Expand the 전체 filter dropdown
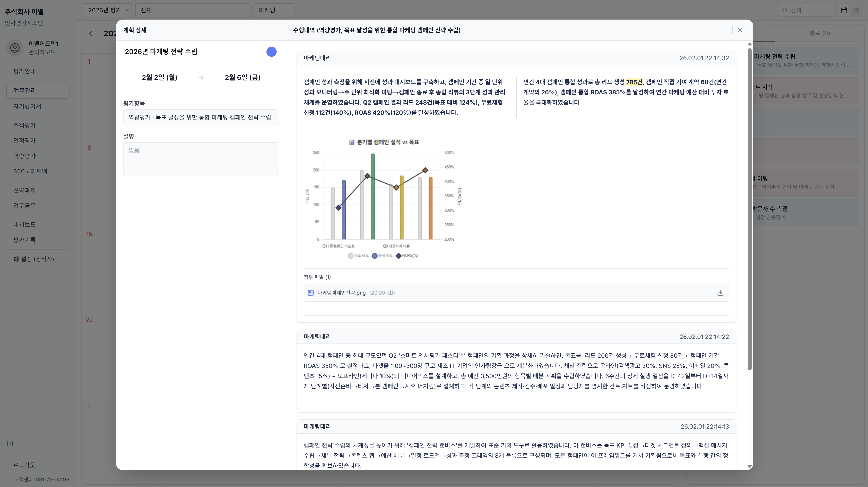Viewport: 868px width, 487px height. coord(192,10)
